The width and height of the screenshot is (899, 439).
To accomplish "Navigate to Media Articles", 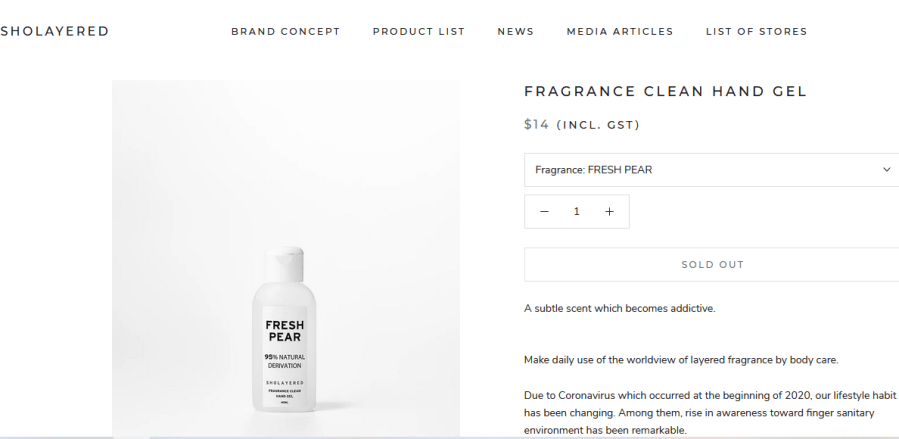I will click(619, 31).
